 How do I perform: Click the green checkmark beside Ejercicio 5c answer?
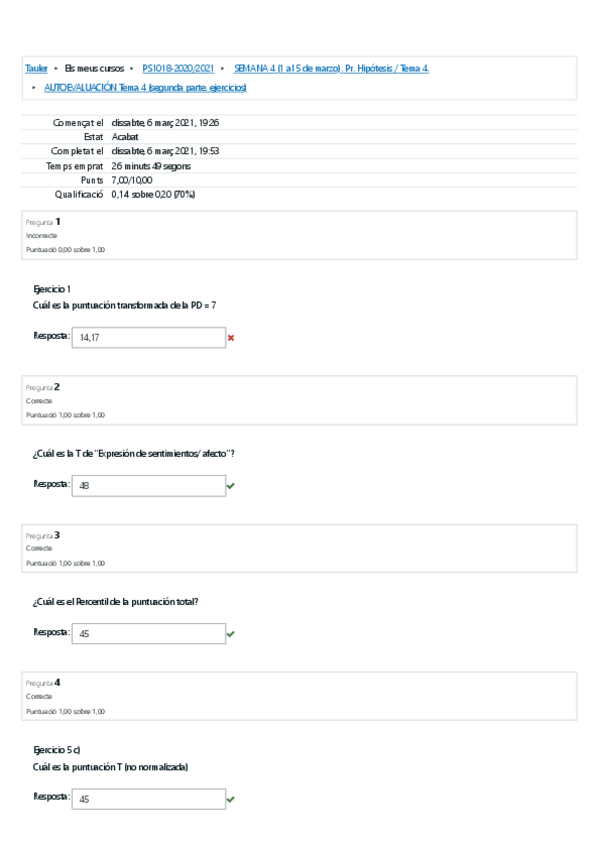click(232, 798)
